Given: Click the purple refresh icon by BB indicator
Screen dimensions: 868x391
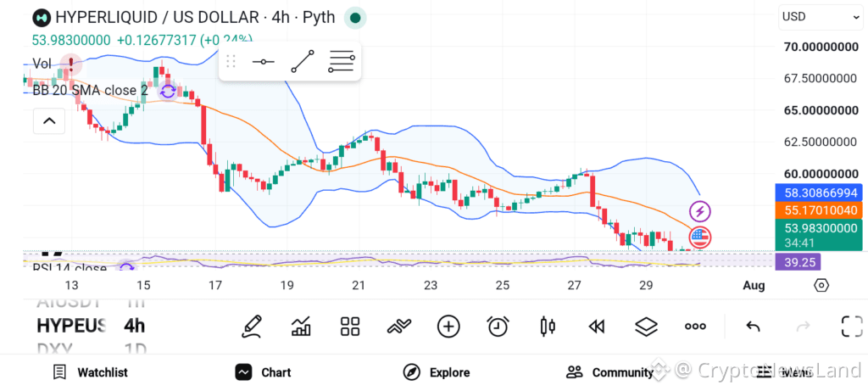Looking at the screenshot, I should point(168,91).
